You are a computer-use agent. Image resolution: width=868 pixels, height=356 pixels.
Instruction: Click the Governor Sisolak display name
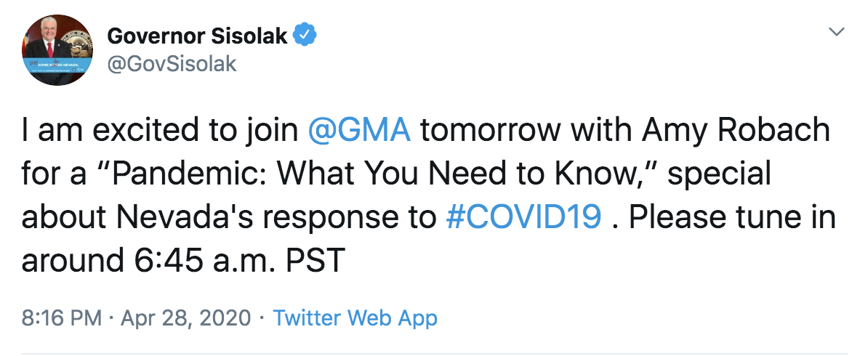click(198, 36)
